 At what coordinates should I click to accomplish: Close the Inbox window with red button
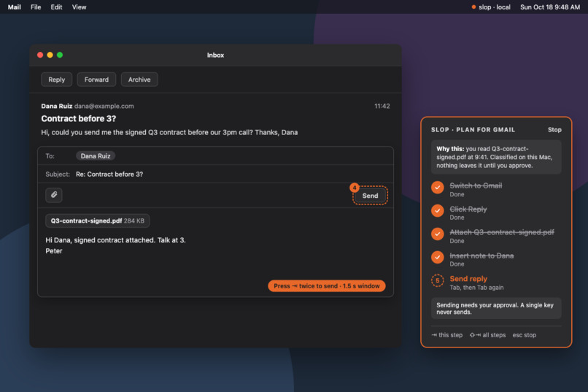tap(40, 55)
